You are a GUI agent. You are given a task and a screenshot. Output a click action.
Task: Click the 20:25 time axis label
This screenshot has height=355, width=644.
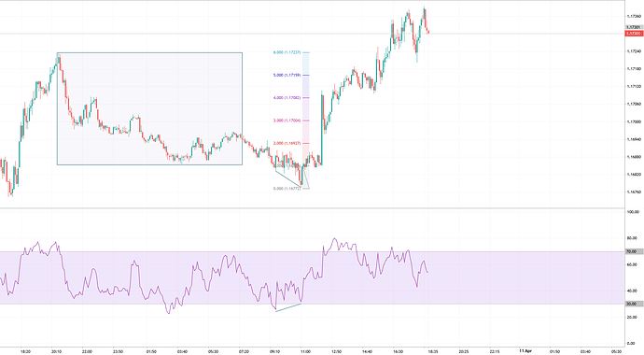click(x=464, y=351)
